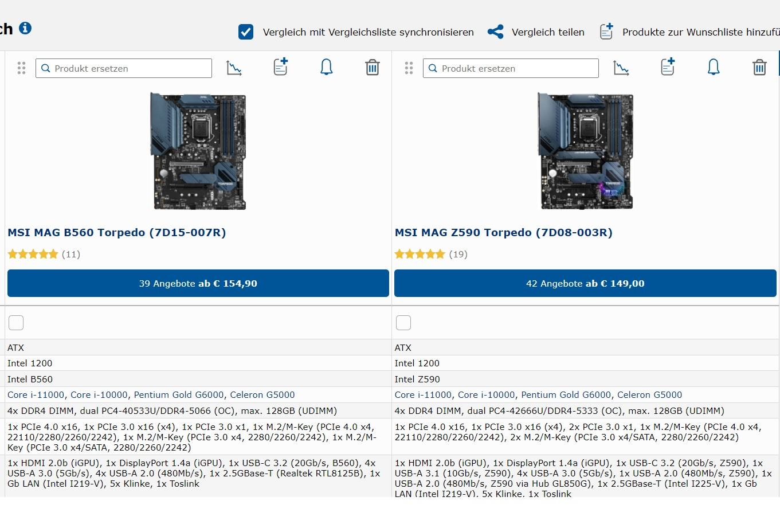Image resolution: width=780 pixels, height=532 pixels.
Task: Click Produkte zur Wunschliste hinzufügen text
Action: coord(701,32)
